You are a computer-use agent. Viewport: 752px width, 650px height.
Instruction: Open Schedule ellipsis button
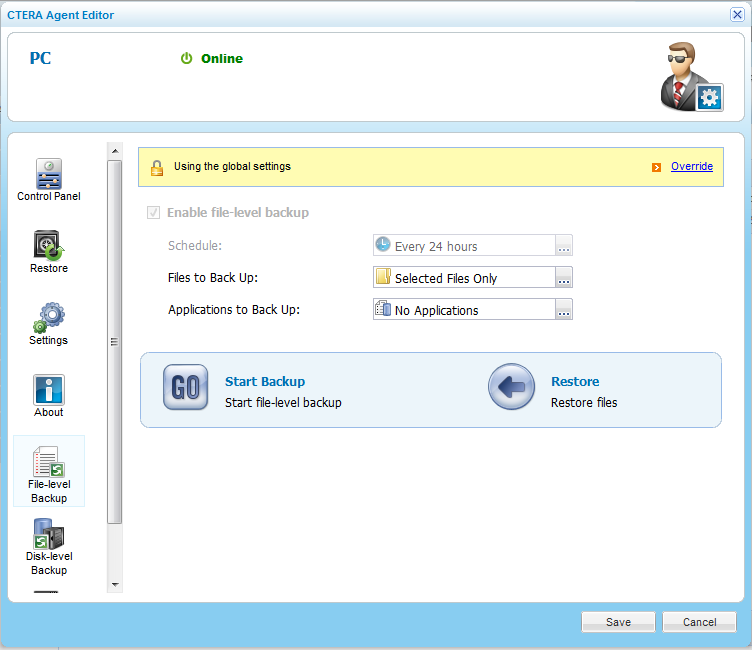click(x=564, y=245)
